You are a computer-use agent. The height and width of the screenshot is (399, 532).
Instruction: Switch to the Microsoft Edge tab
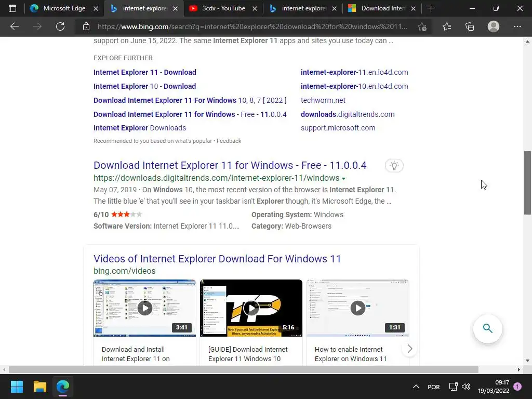coord(64,8)
